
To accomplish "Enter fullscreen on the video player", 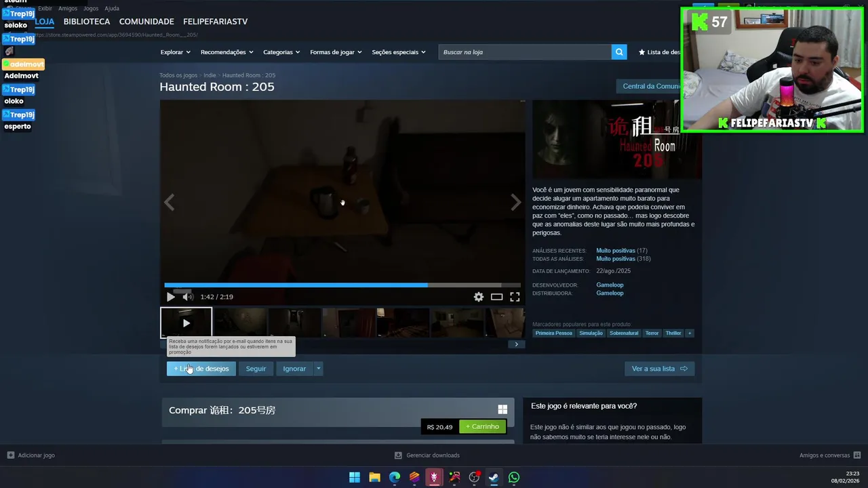I will [x=515, y=297].
